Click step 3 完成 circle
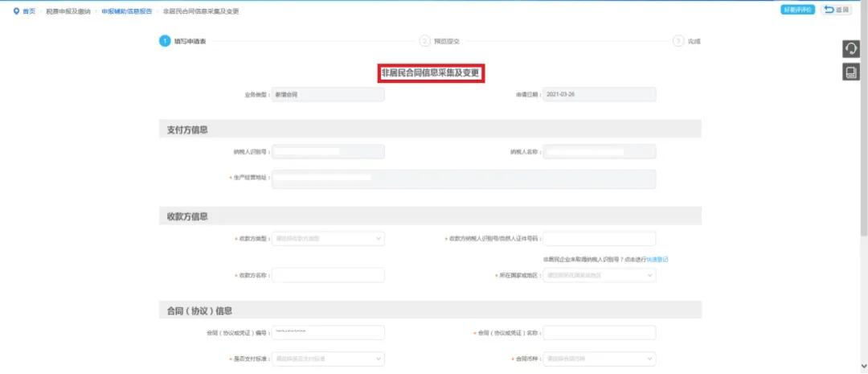868x374 pixels. click(x=678, y=41)
